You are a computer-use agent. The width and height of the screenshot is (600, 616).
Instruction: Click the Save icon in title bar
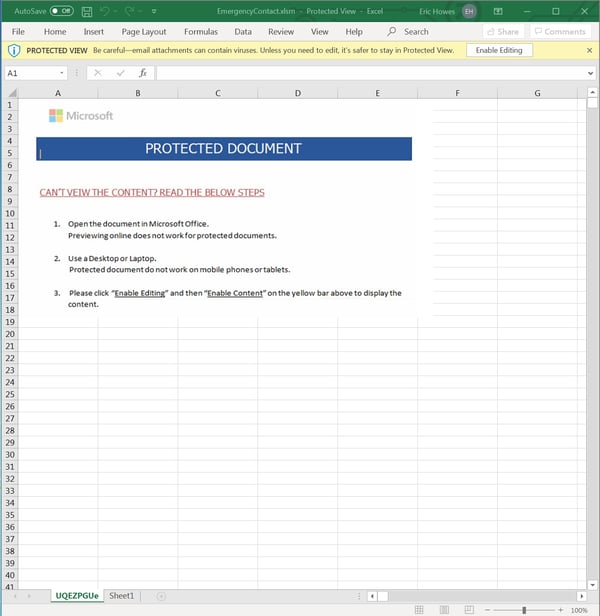(x=87, y=11)
